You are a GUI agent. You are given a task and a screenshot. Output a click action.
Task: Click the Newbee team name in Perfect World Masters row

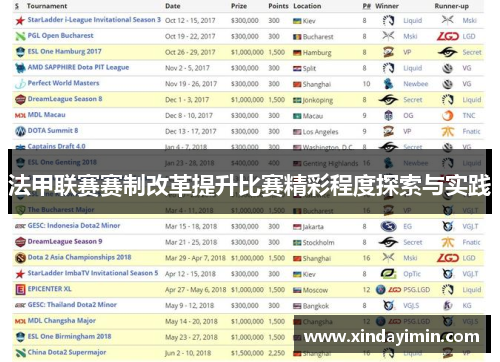(x=416, y=84)
